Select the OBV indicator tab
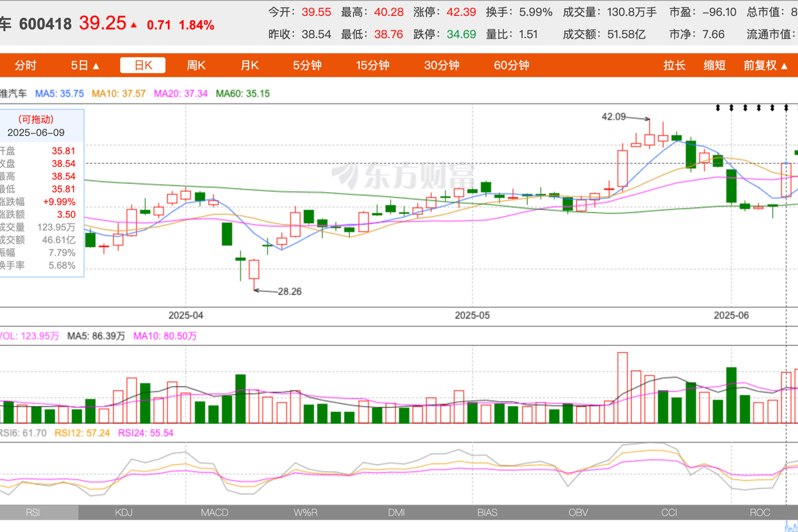This screenshot has width=798, height=532. pos(578,513)
